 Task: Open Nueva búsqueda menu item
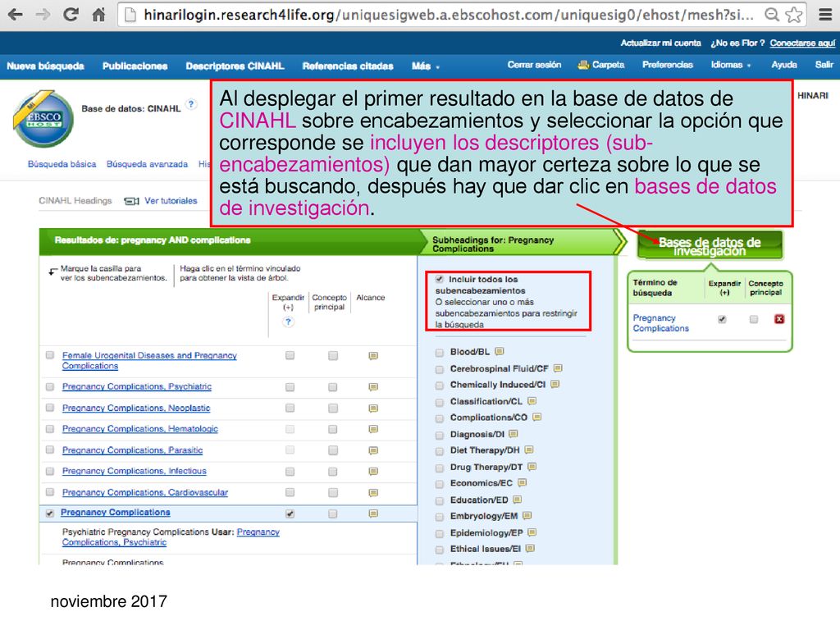(46, 66)
